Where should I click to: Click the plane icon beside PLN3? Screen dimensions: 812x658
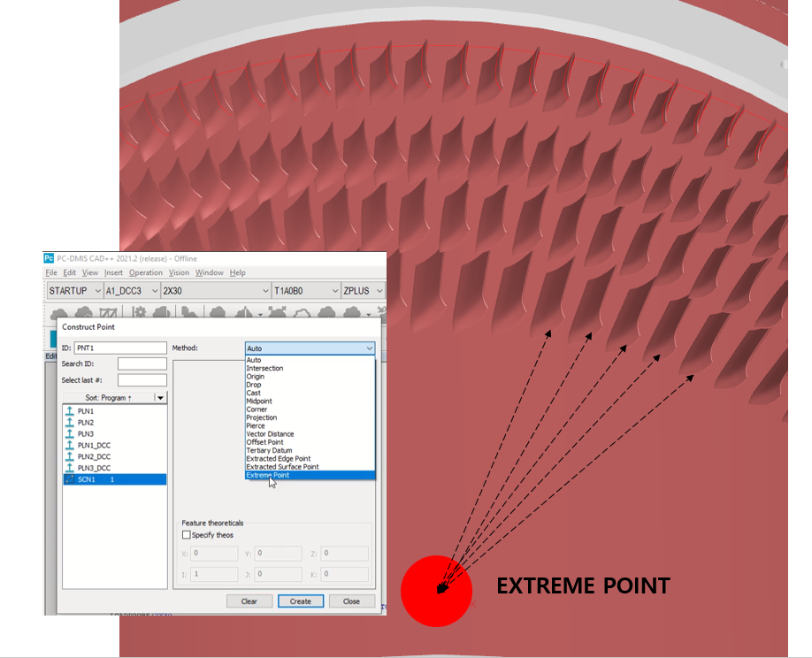(x=70, y=434)
